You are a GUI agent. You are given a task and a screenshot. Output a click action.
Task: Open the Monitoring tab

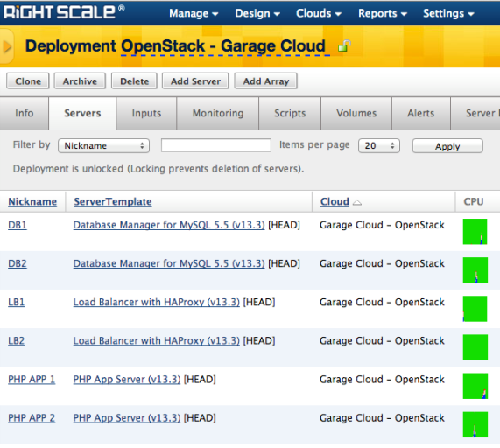tap(218, 113)
